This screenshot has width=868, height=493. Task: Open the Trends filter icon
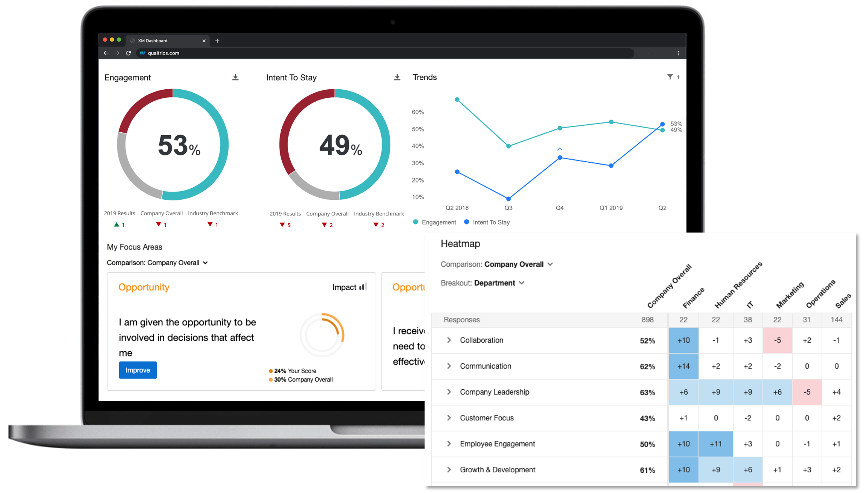[x=670, y=77]
